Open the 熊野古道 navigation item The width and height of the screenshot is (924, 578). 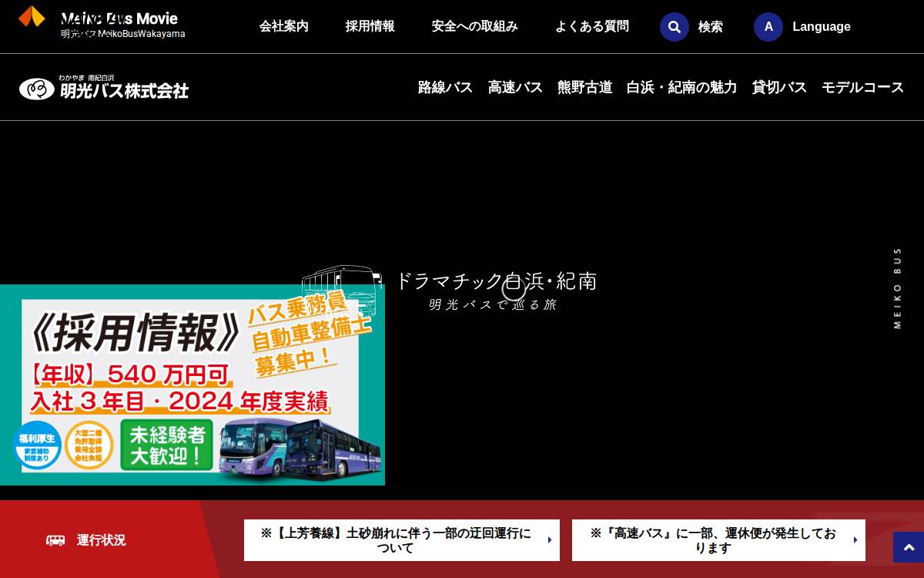pyautogui.click(x=585, y=87)
